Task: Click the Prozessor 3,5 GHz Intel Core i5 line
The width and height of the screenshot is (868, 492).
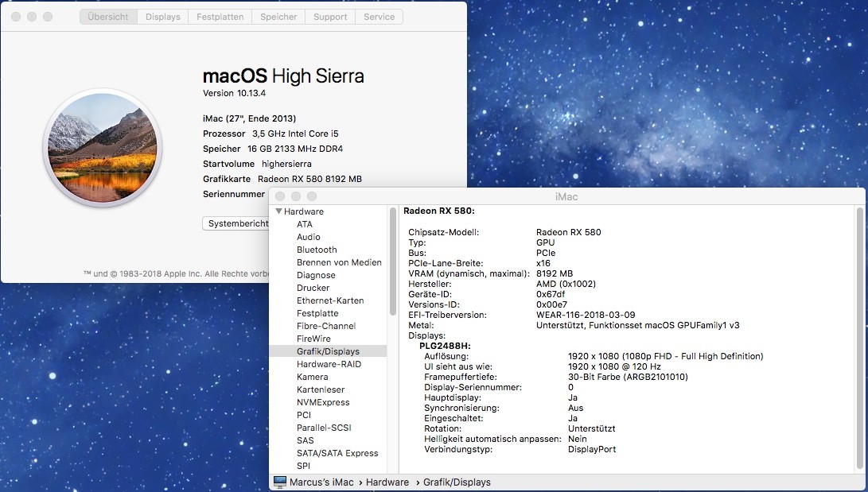Action: pyautogui.click(x=271, y=134)
